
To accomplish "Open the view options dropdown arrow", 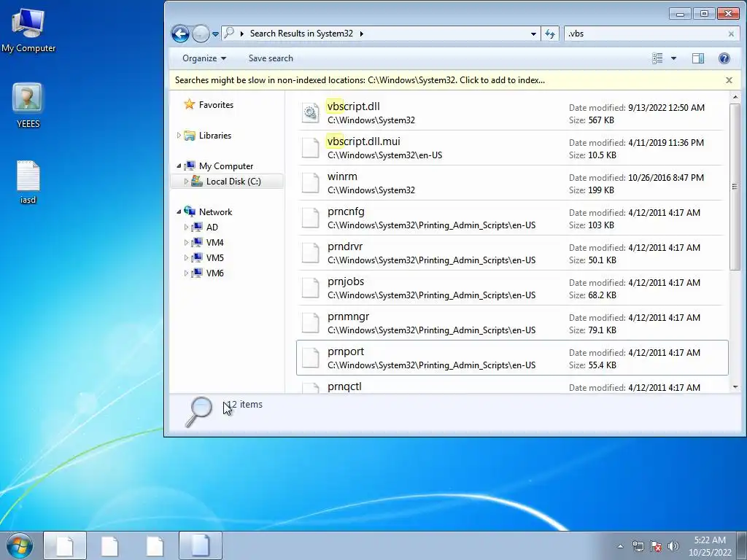I will tap(673, 58).
